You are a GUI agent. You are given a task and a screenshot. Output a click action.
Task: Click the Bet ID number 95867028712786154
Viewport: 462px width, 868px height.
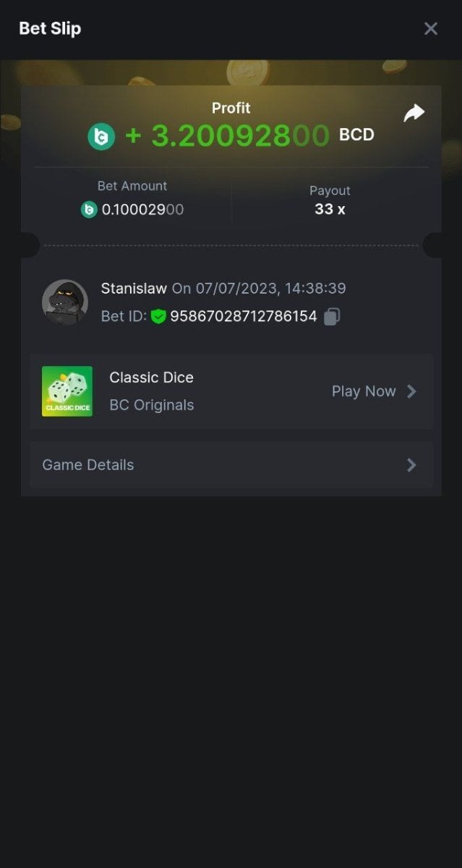pyautogui.click(x=244, y=316)
